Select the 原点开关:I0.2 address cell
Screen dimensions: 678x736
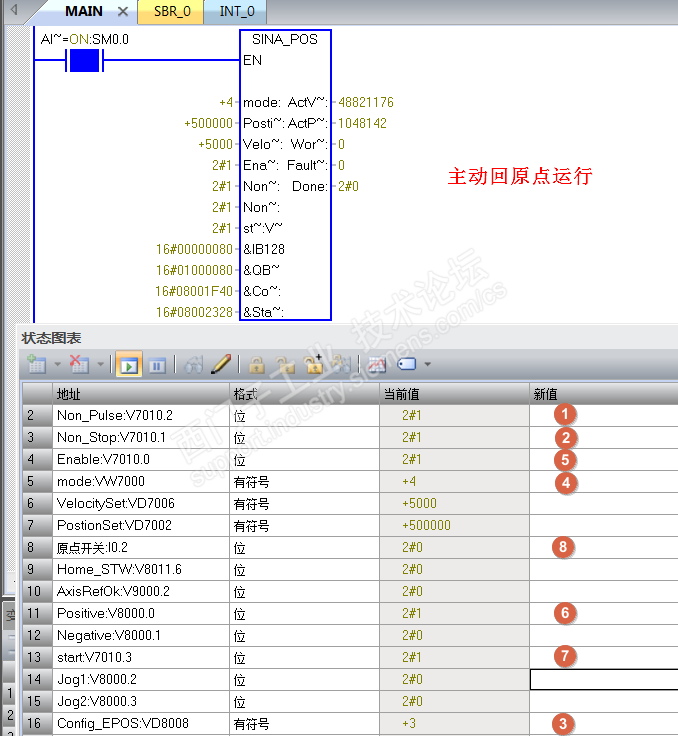[x=140, y=547]
